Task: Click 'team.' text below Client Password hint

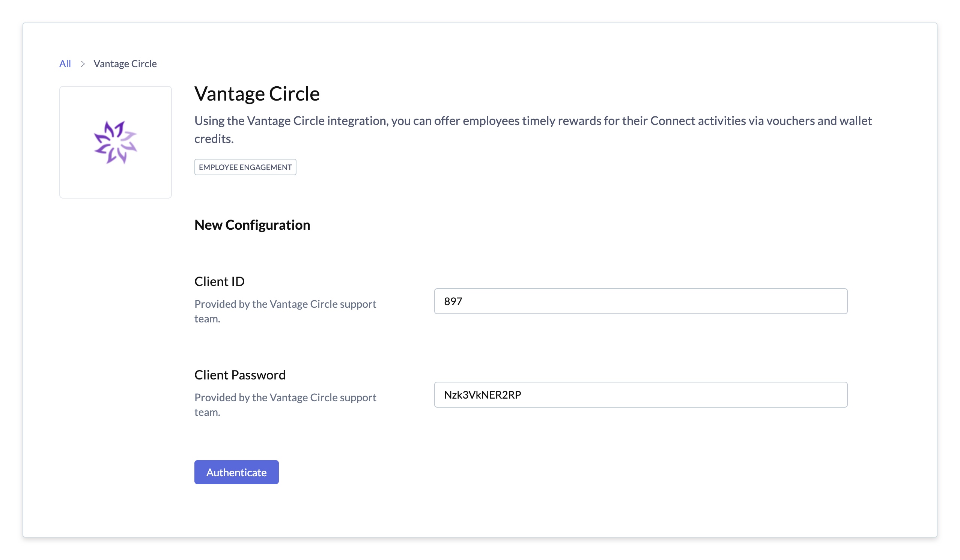Action: point(207,412)
